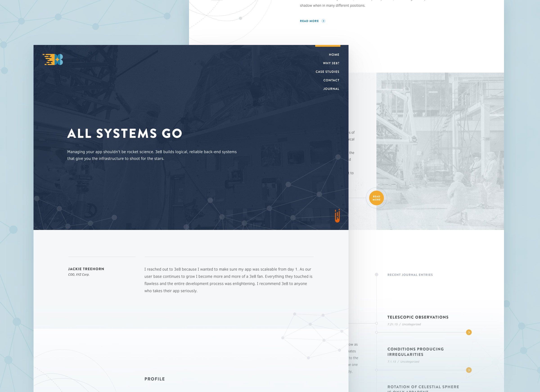Viewport: 540px width, 392px height.
Task: Click the ALL SYSTEMS GO headline
Action: (x=125, y=134)
